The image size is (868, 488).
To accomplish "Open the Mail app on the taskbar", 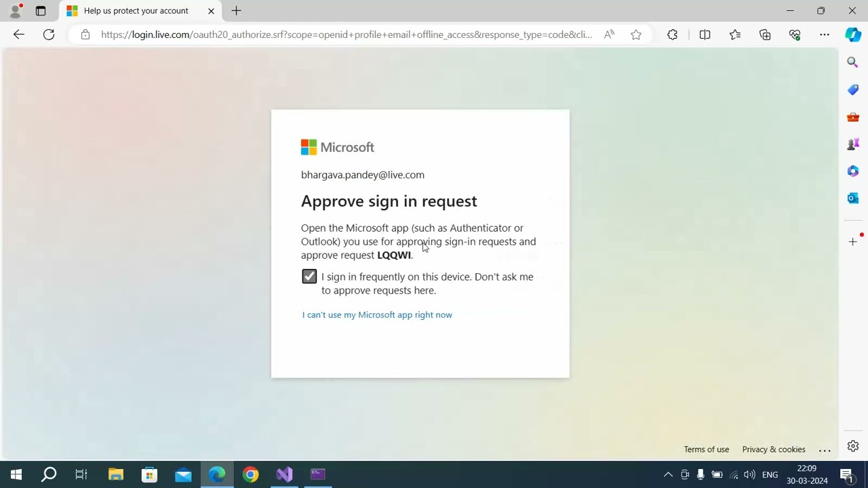I will point(183,474).
